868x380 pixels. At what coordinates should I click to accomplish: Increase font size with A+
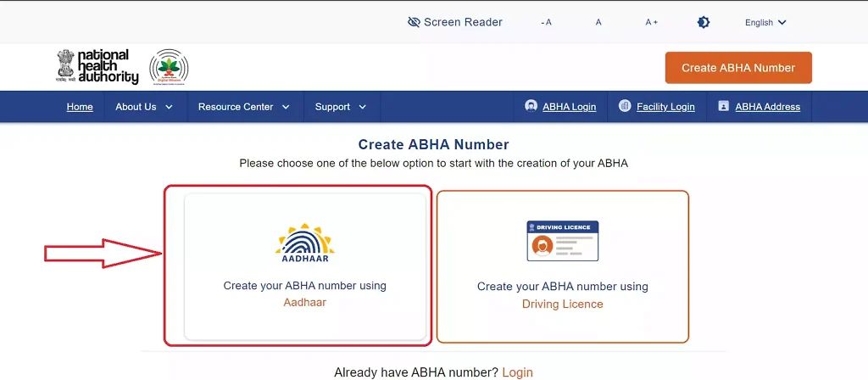(x=652, y=22)
